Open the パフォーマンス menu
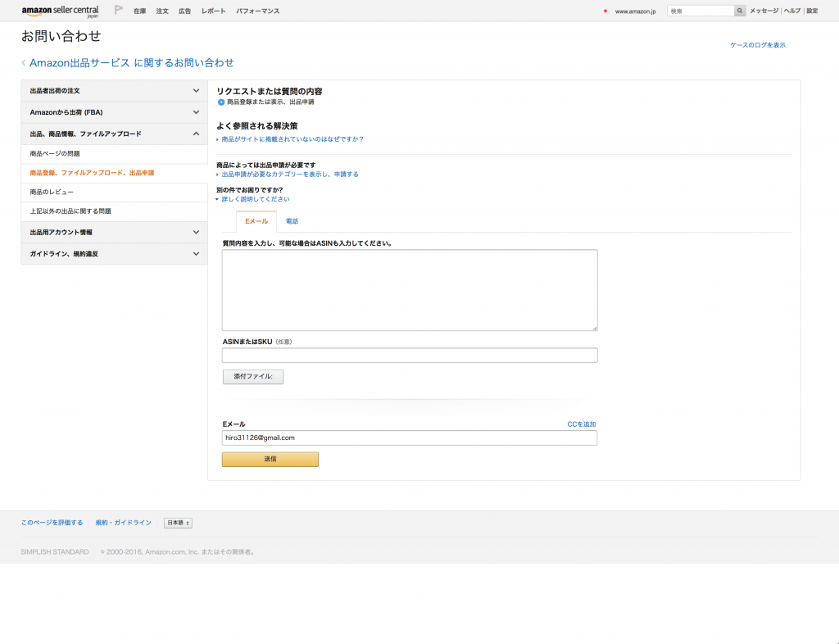Image resolution: width=839 pixels, height=644 pixels. [x=258, y=11]
